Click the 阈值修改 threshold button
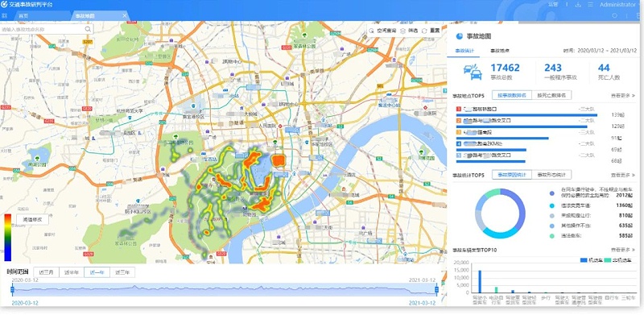This screenshot has height=315, width=644. point(32,220)
